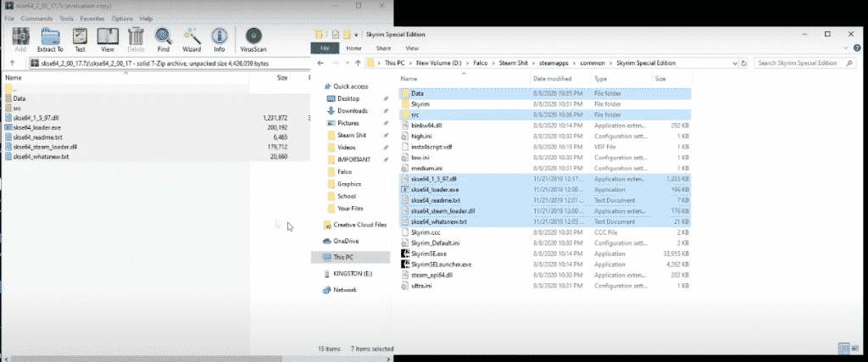Click the SkyrimSE.exe file in Explorer
Viewport: 868px width, 362px height.
[428, 253]
